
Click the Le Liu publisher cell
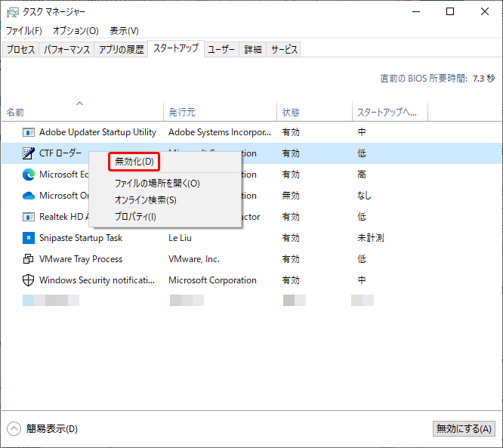pyautogui.click(x=180, y=238)
